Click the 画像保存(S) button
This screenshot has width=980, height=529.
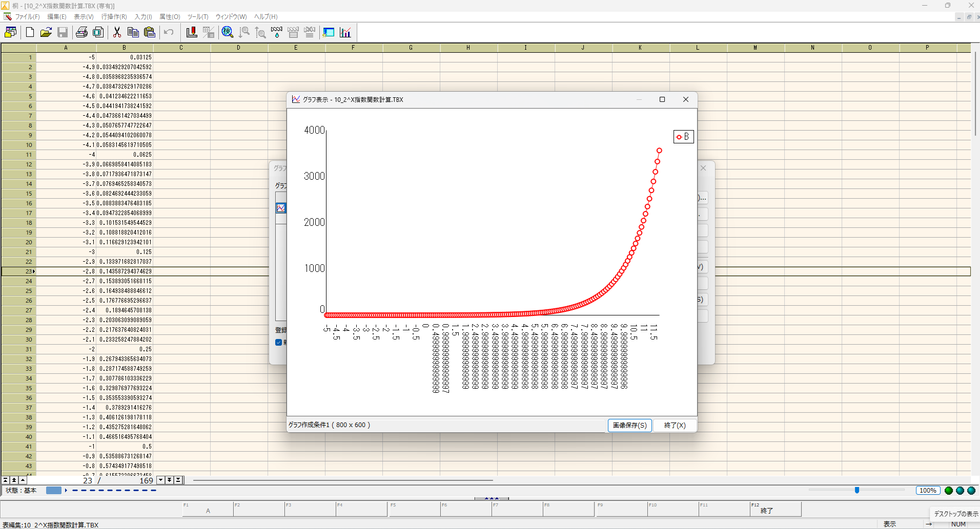[x=629, y=425]
